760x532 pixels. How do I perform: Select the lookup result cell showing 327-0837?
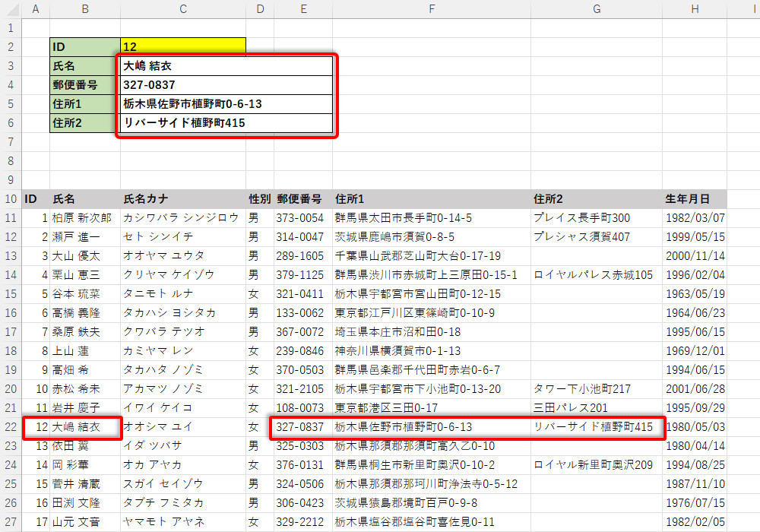pos(226,85)
